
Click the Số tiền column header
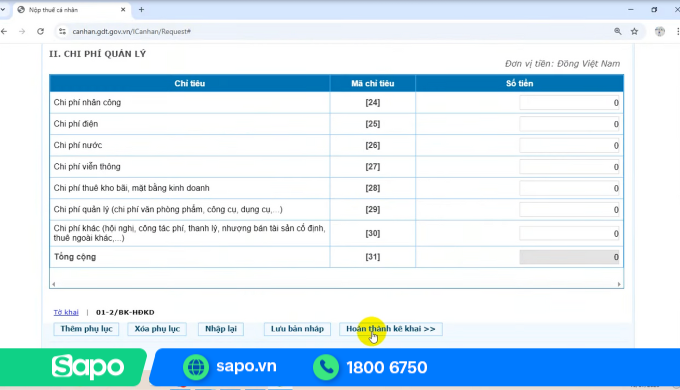(520, 83)
